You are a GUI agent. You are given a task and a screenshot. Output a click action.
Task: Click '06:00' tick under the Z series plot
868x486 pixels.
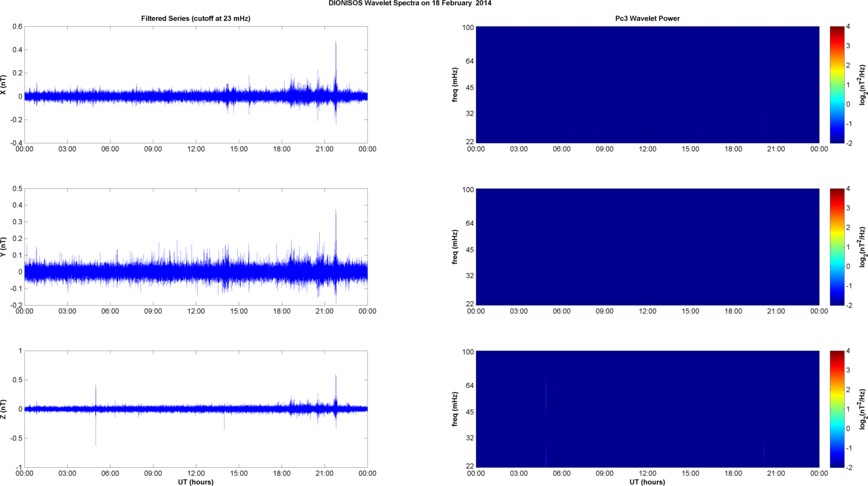coord(110,473)
